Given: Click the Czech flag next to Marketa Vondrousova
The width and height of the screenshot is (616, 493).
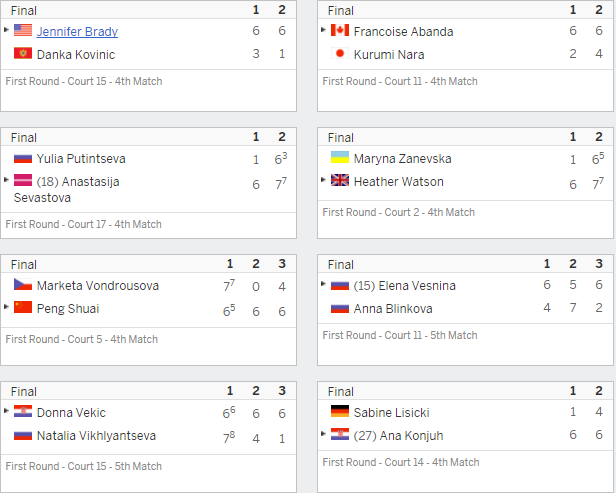Looking at the screenshot, I should tap(23, 284).
